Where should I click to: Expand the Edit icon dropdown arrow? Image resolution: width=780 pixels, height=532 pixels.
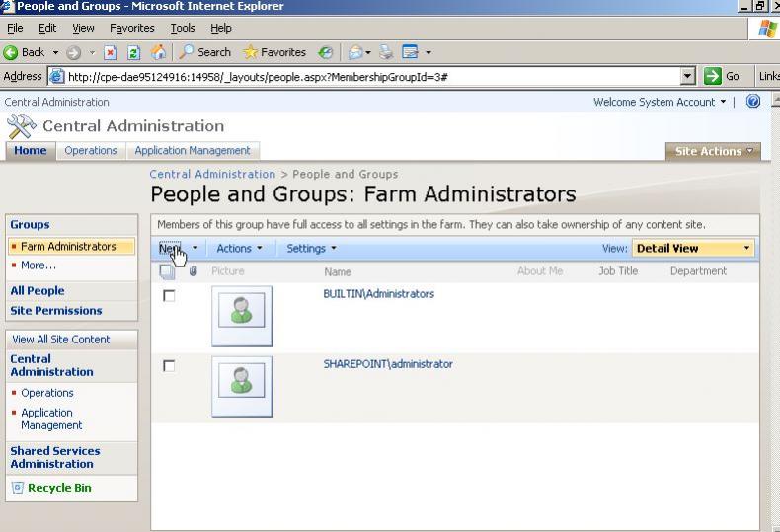coord(428,52)
